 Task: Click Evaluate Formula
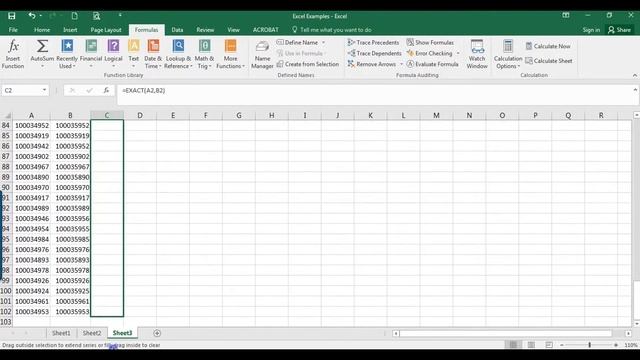pos(432,64)
